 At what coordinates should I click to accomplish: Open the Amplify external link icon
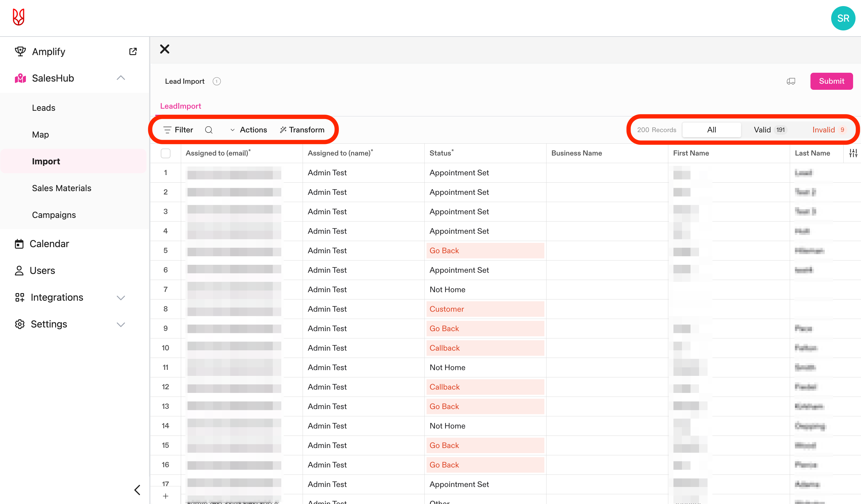[x=133, y=51]
